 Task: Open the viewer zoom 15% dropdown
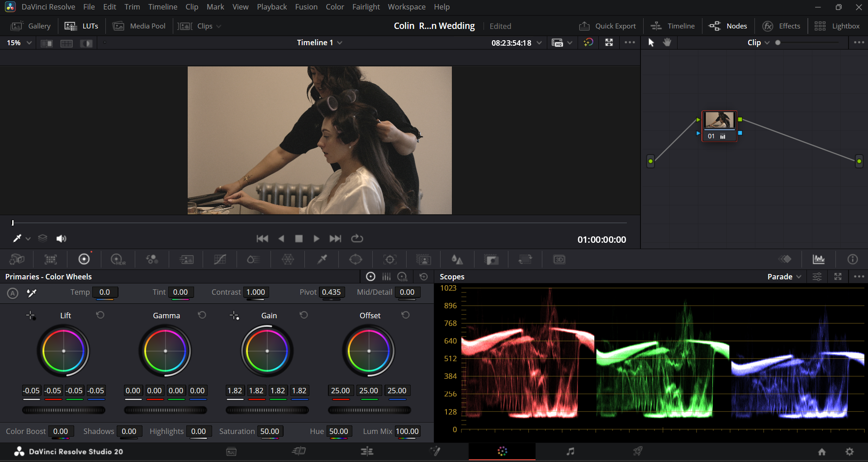coord(19,43)
